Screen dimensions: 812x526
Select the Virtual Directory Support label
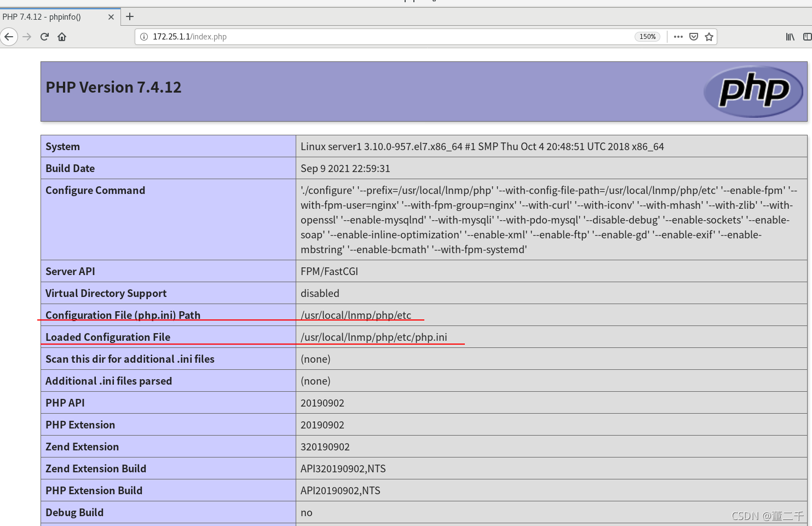point(106,293)
